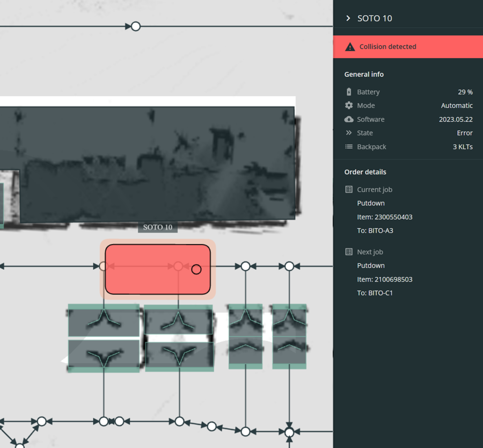Collapse the SOTO 10 panel chevron

(x=348, y=18)
